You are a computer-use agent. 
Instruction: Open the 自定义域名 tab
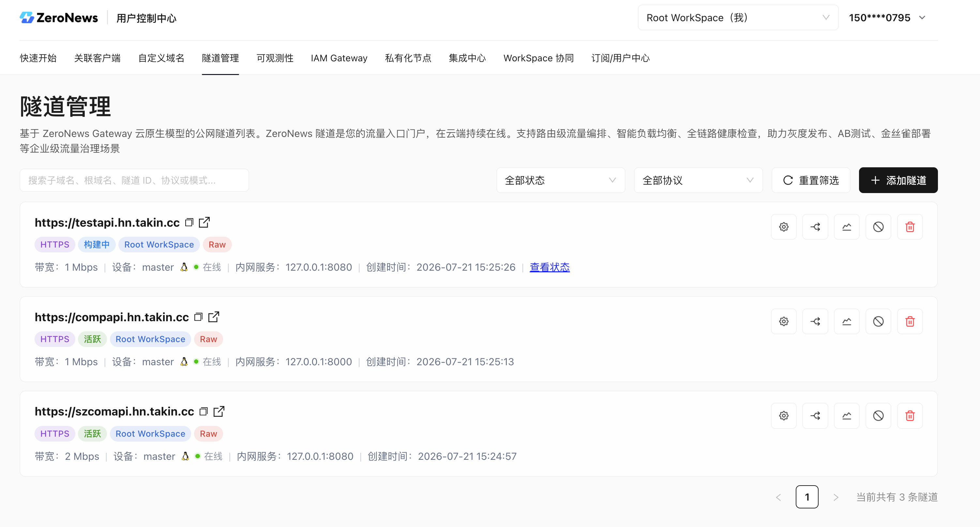coord(161,58)
